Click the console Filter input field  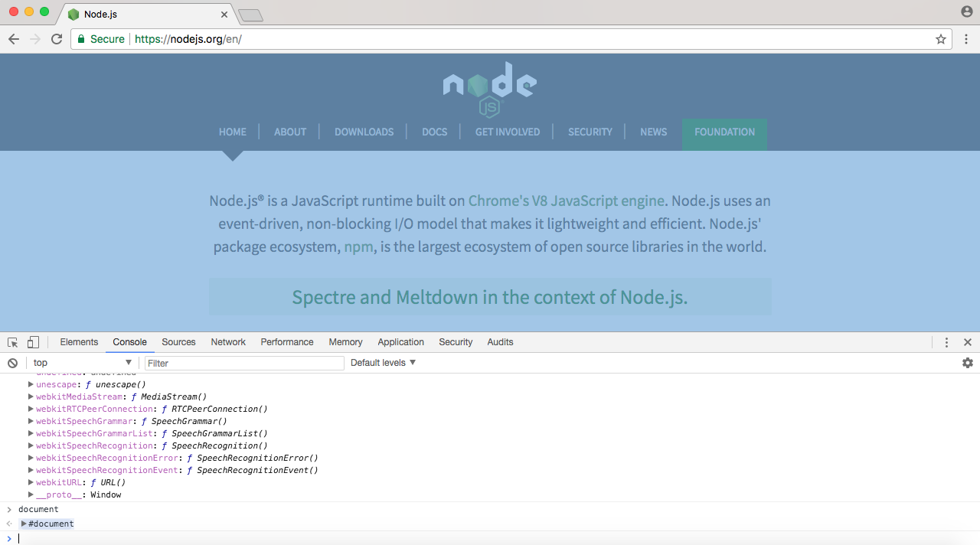tap(244, 363)
